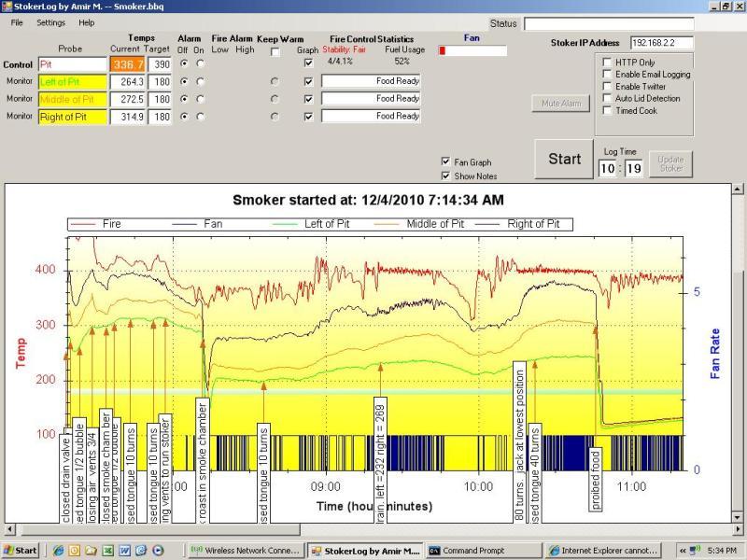Launch Internet Explorer from the quick launch bar
This screenshot has height=560, width=747.
pyautogui.click(x=59, y=551)
